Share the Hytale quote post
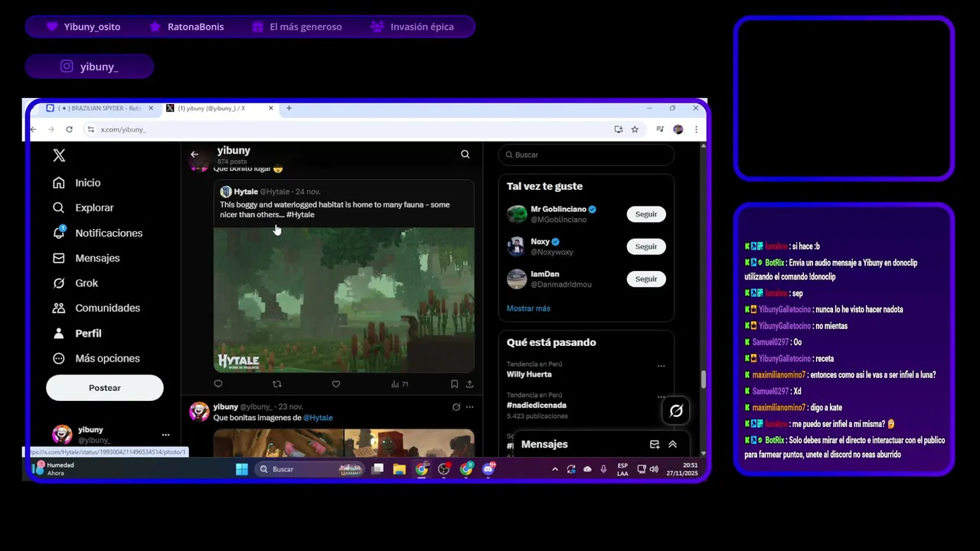 click(469, 384)
